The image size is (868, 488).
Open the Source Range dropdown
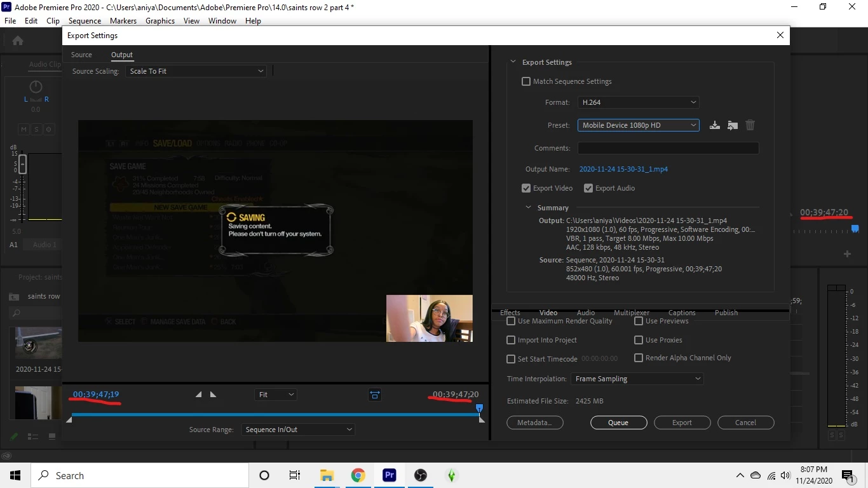click(297, 430)
